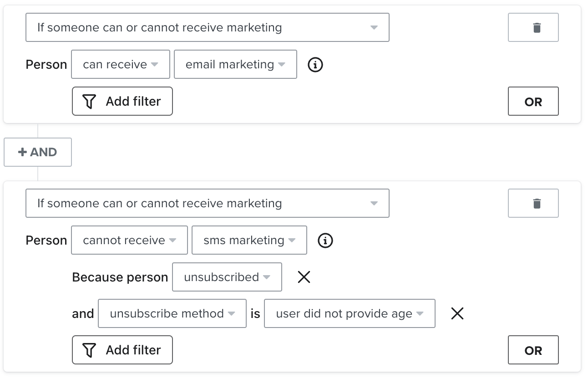Add filter to the sms marketing condition
Screen dimensions: 588x379
coord(122,350)
